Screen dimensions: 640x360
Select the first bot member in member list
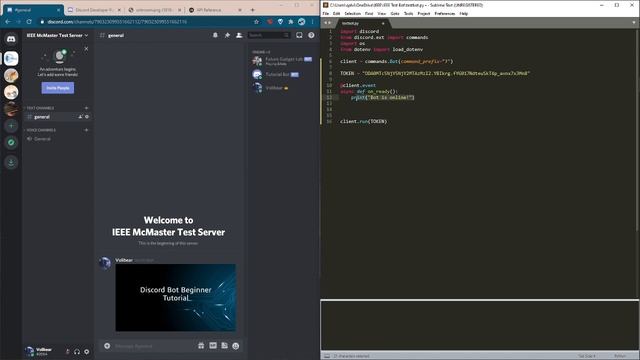(x=282, y=61)
